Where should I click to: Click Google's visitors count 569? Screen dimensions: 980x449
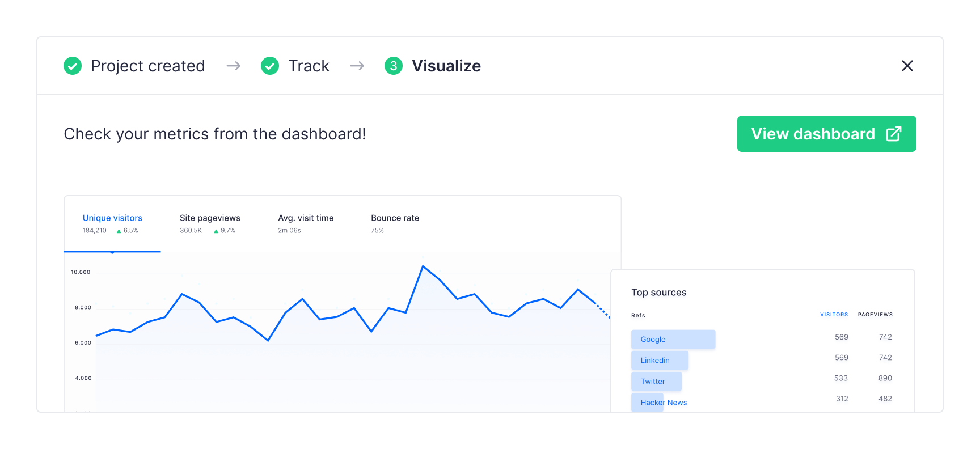[842, 337]
